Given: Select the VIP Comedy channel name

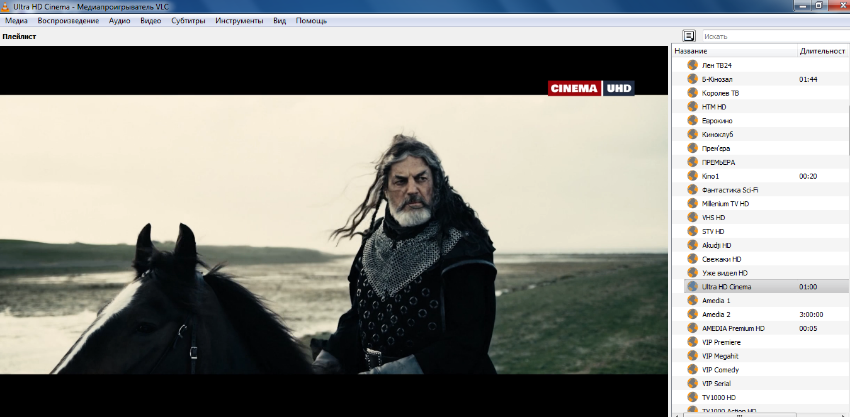Looking at the screenshot, I should 720,370.
